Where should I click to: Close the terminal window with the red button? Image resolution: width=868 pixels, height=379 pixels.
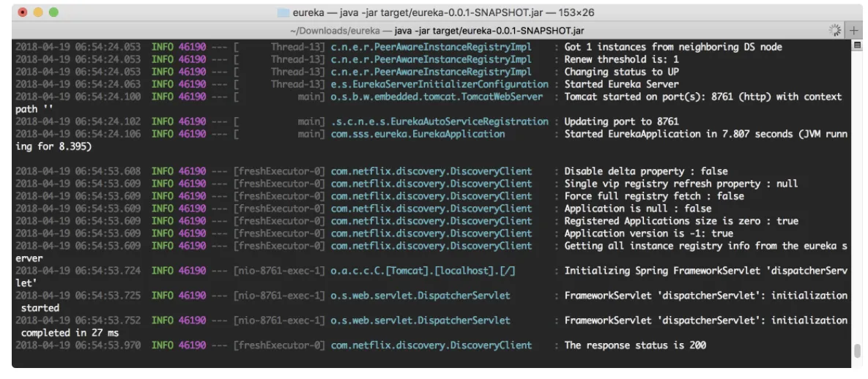[x=23, y=12]
